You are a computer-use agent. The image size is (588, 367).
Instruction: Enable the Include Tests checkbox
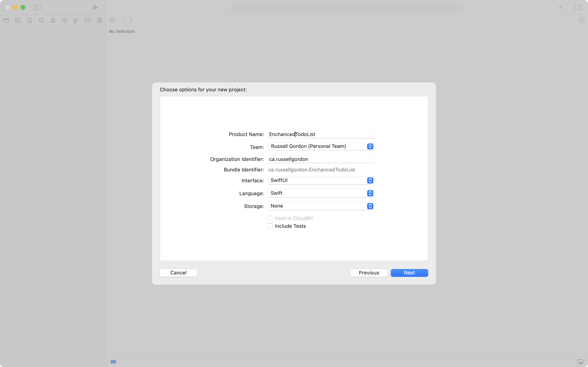pyautogui.click(x=270, y=226)
